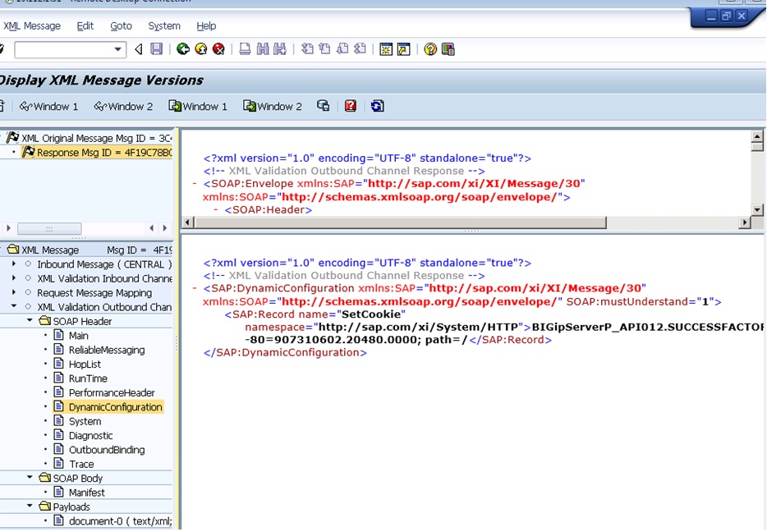Click the icon right of download Window 2
Image resolution: width=767 pixels, height=532 pixels.
[323, 106]
